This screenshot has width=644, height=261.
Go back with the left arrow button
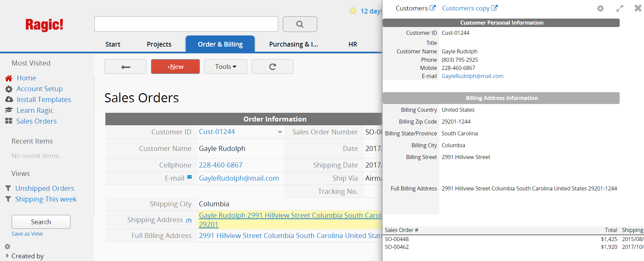click(125, 67)
